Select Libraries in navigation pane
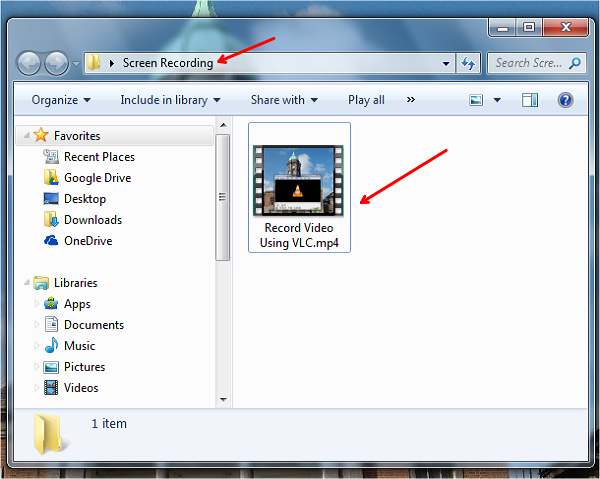 [x=76, y=283]
